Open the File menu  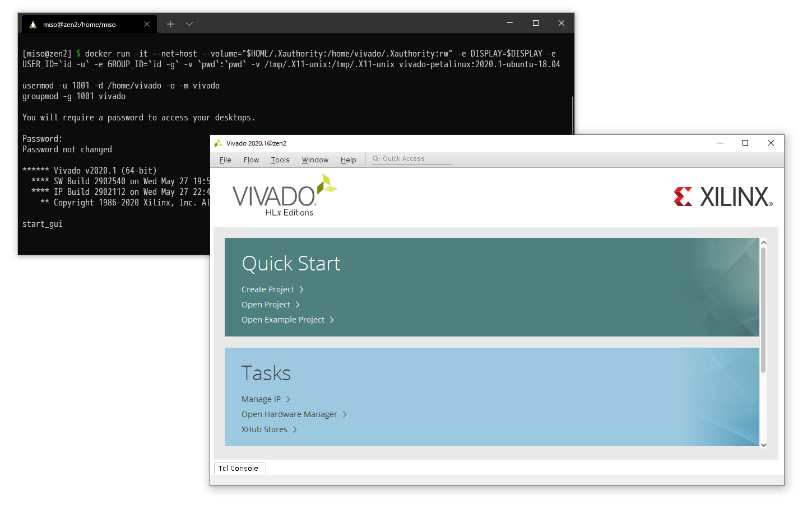(x=225, y=160)
